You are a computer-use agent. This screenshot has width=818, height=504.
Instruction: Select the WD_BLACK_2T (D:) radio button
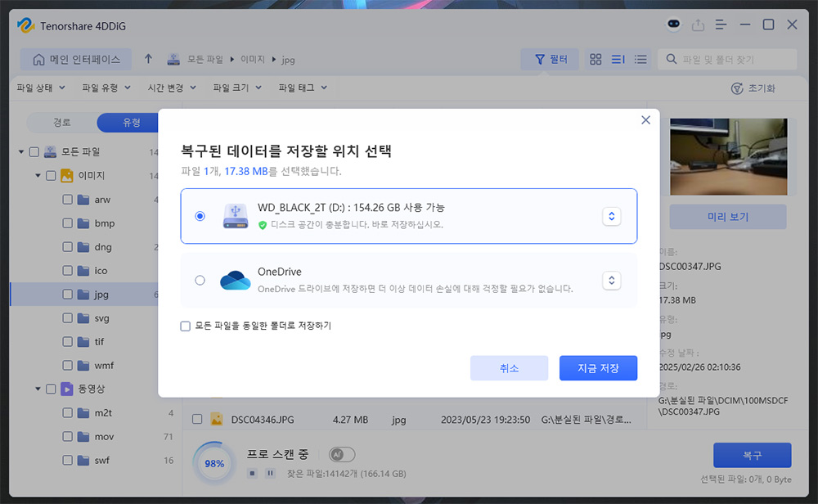coord(200,216)
